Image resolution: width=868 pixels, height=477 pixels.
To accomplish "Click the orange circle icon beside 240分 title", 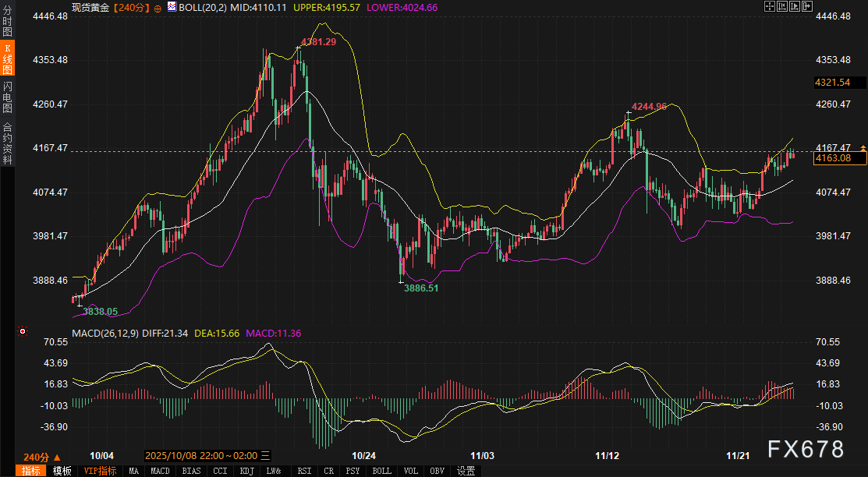I will coord(158,7).
